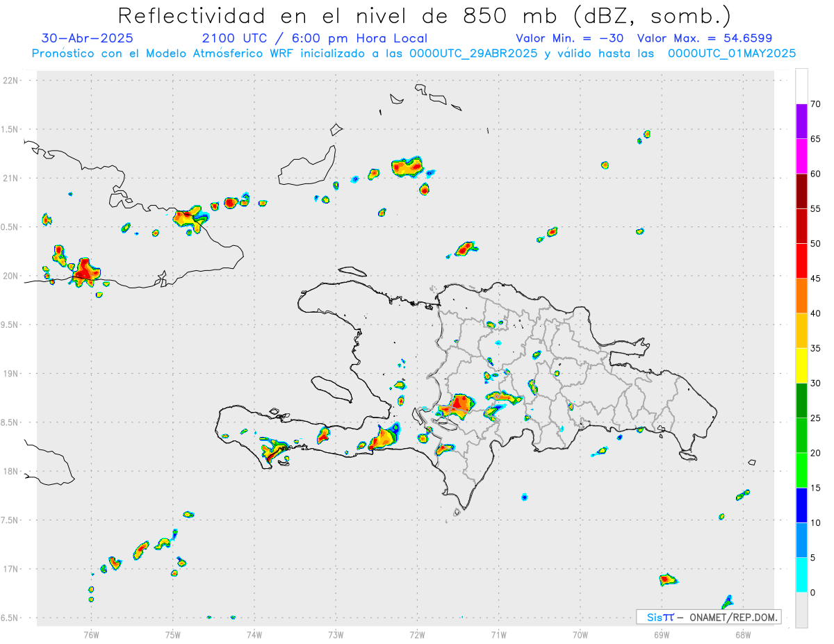Click the "45" value on the color scale
834x644 pixels.
[816, 279]
